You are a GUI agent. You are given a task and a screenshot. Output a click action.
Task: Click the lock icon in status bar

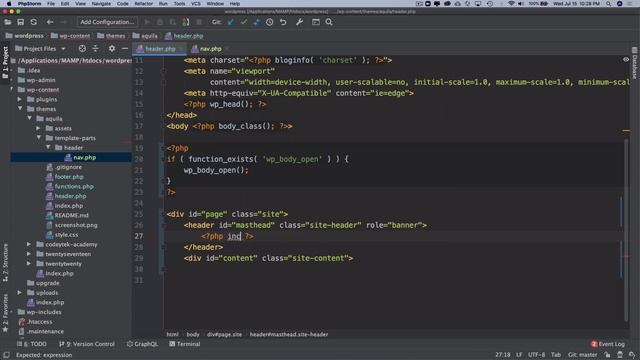tap(607, 355)
